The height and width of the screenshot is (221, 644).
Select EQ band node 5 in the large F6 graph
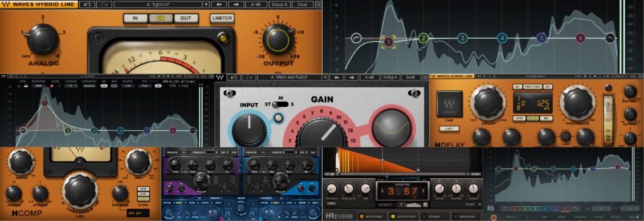541,38
